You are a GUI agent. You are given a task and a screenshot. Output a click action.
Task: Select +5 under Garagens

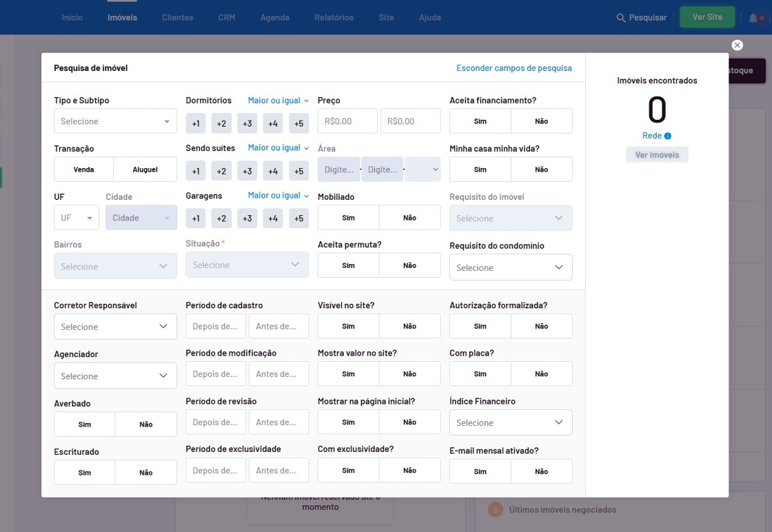point(298,218)
